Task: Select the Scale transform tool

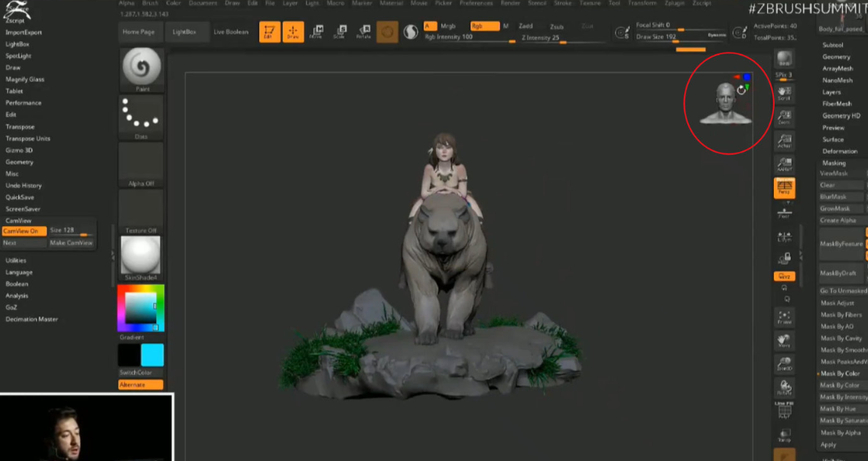Action: [x=340, y=31]
